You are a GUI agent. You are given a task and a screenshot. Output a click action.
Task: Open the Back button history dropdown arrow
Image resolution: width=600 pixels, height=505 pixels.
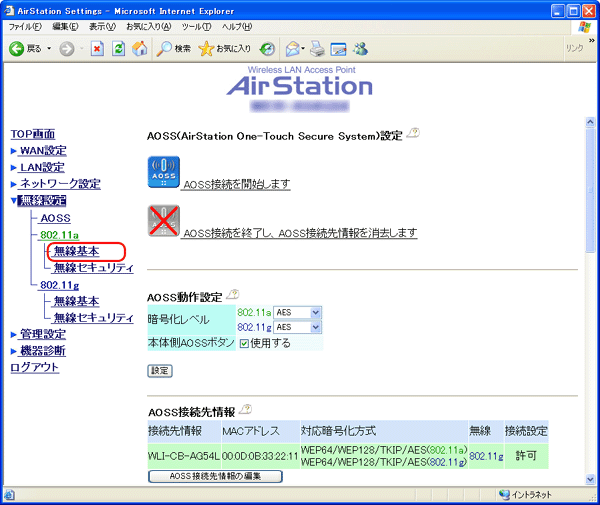(x=49, y=49)
